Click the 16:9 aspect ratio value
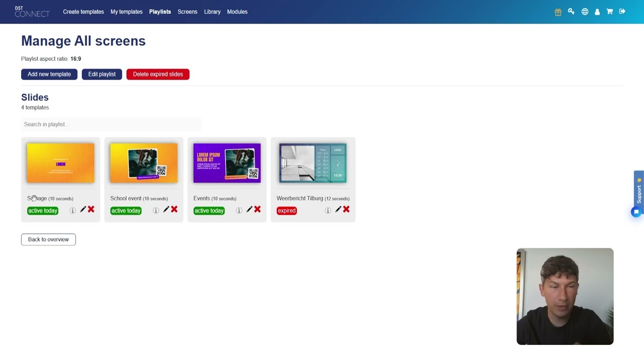The image size is (644, 362). [75, 59]
